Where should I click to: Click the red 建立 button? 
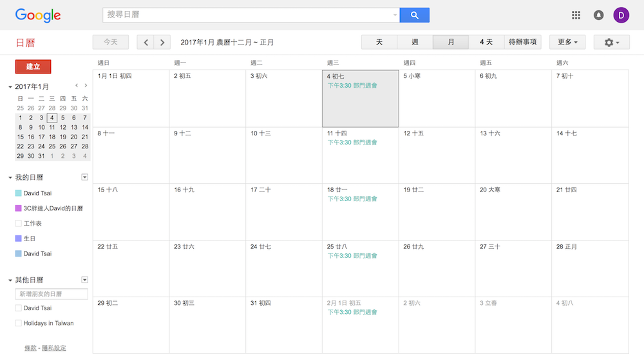[33, 66]
